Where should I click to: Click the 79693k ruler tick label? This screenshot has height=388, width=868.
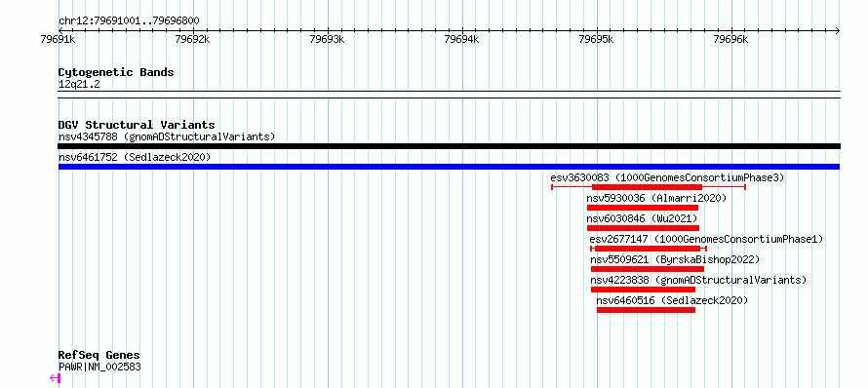pyautogui.click(x=327, y=39)
